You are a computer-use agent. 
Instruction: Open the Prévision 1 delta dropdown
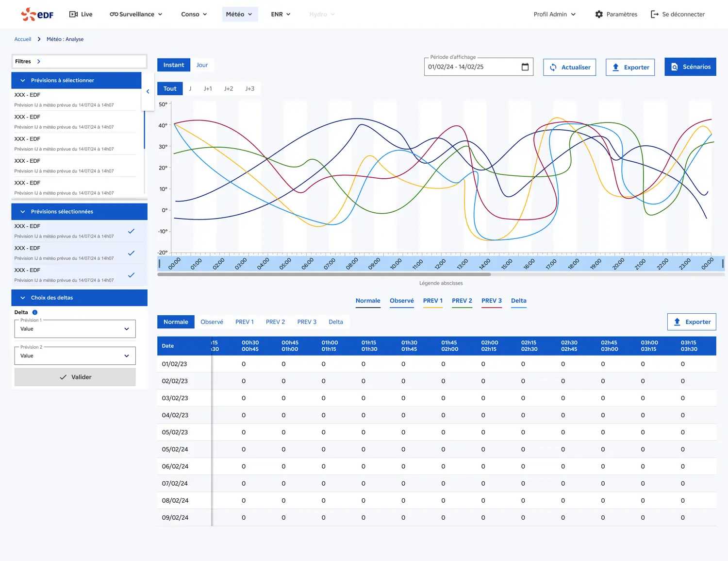75,329
